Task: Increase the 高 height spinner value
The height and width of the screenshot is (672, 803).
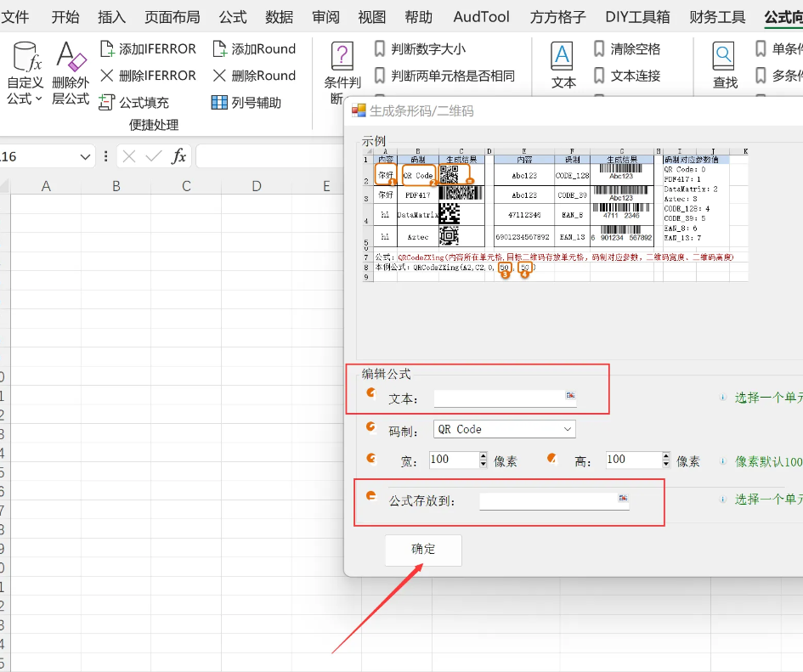Action: coord(665,455)
